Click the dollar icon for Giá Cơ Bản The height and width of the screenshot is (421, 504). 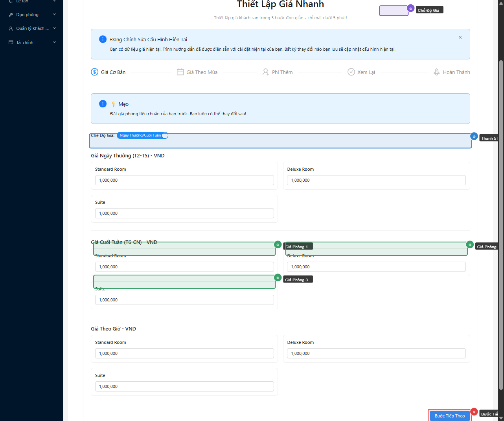click(94, 72)
